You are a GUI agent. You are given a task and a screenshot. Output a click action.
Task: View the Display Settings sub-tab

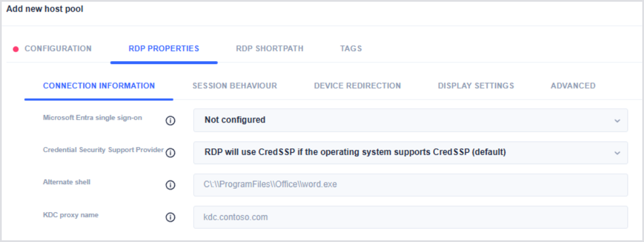tap(476, 86)
